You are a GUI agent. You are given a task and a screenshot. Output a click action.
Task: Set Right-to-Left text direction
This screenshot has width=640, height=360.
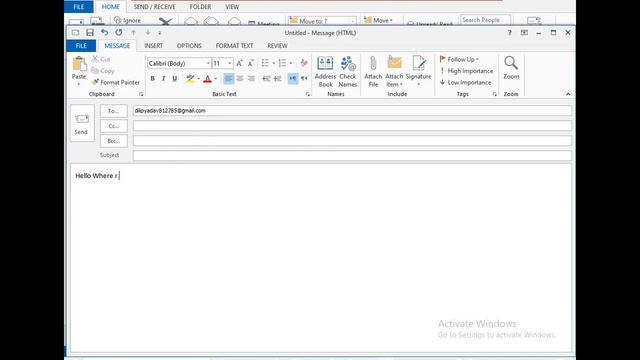click(x=304, y=78)
